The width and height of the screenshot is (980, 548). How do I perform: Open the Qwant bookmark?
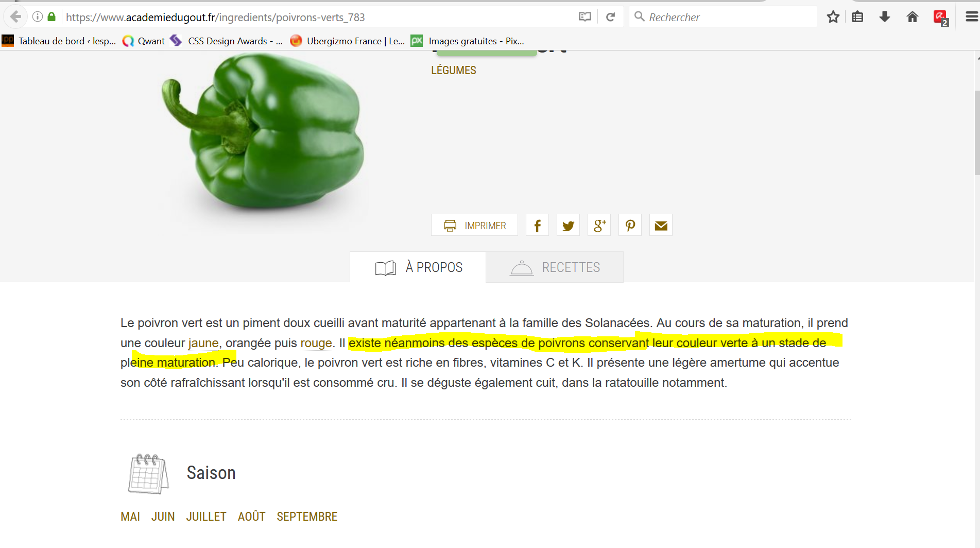[x=144, y=41]
